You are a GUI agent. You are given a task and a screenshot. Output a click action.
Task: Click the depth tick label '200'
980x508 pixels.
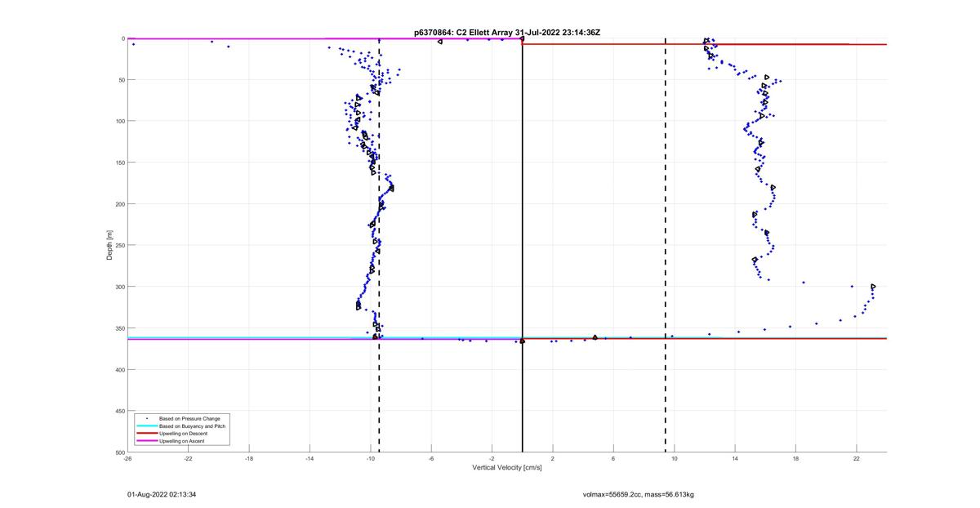click(119, 204)
